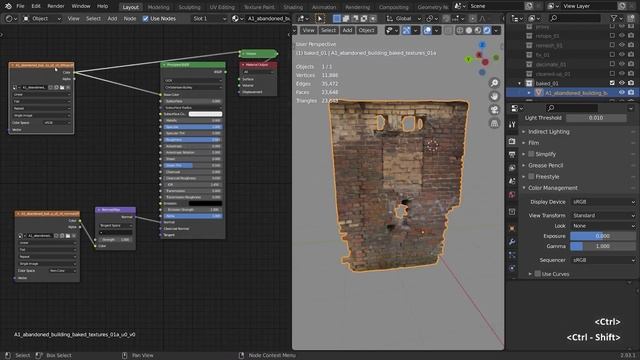Open the Global transform orientation dropdown

[x=403, y=18]
